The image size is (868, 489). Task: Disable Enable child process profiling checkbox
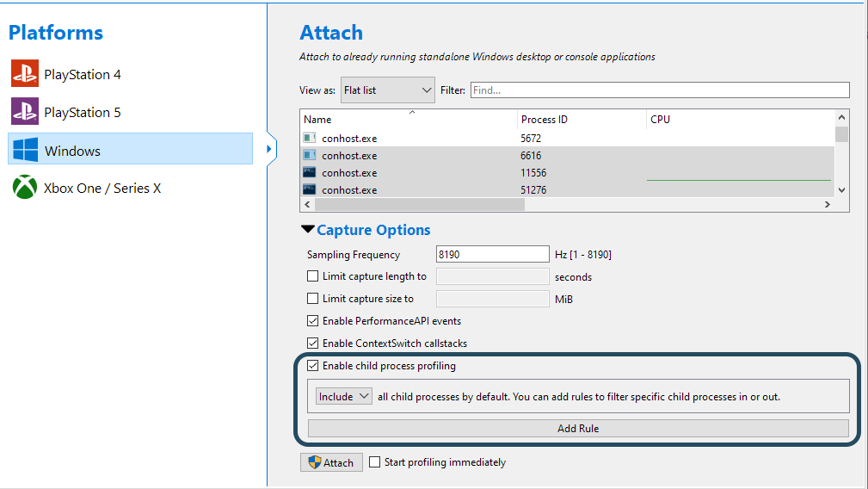pos(313,366)
